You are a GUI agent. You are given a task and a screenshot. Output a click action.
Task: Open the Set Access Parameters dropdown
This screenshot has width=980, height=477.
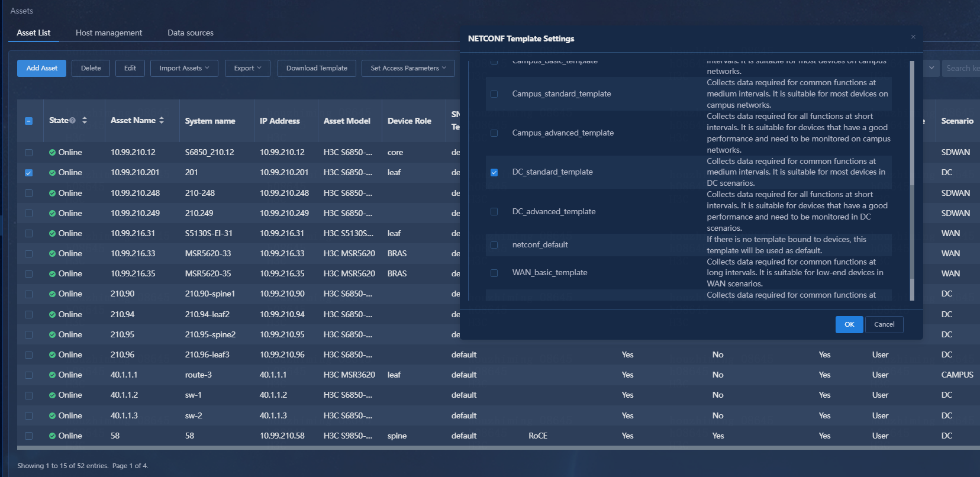(x=408, y=68)
